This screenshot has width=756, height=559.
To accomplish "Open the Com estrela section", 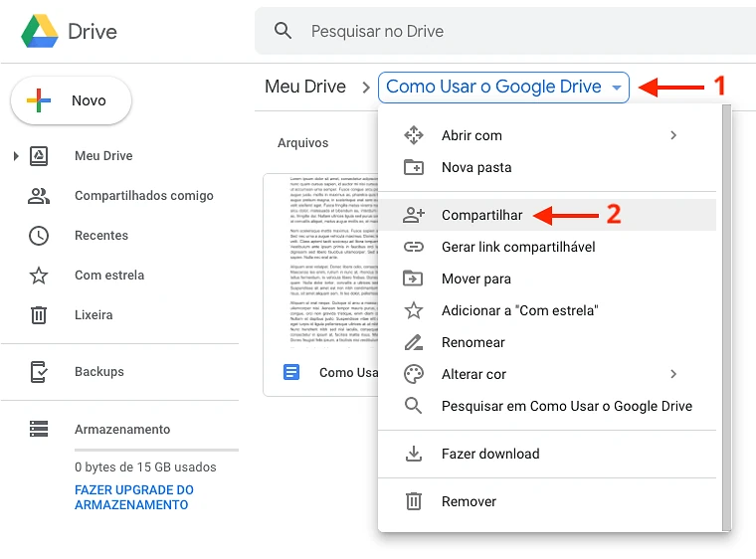I will click(x=109, y=275).
